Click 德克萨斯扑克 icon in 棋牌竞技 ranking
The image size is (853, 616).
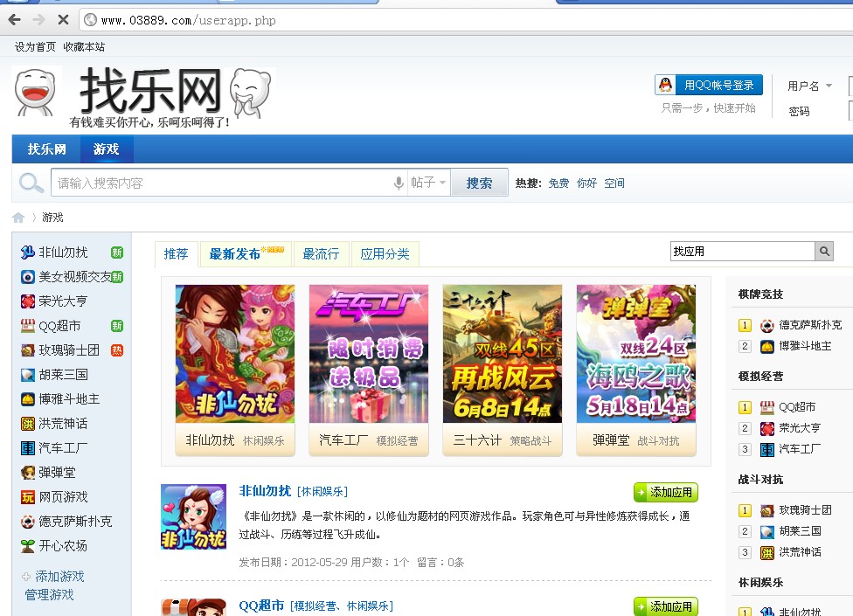[767, 326]
